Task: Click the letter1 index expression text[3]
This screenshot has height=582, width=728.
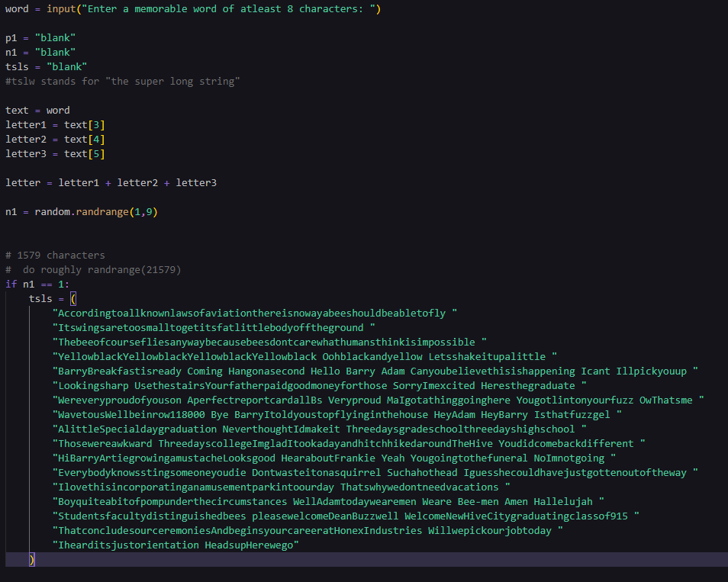Action: pos(90,124)
